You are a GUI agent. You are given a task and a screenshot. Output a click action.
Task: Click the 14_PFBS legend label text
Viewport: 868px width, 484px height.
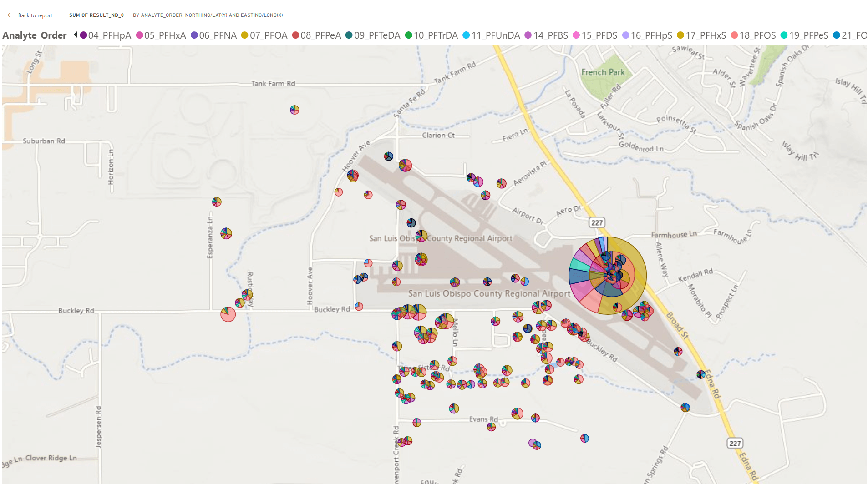click(551, 35)
